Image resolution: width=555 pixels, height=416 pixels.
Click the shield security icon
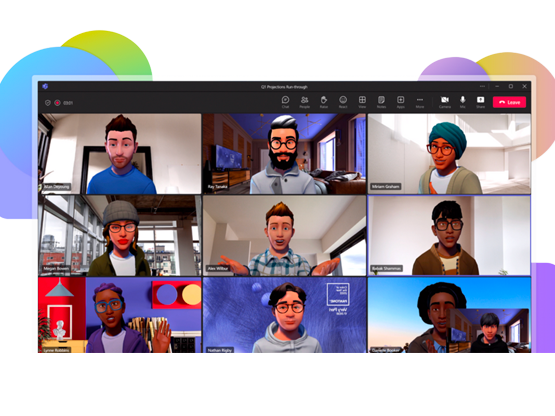[48, 103]
